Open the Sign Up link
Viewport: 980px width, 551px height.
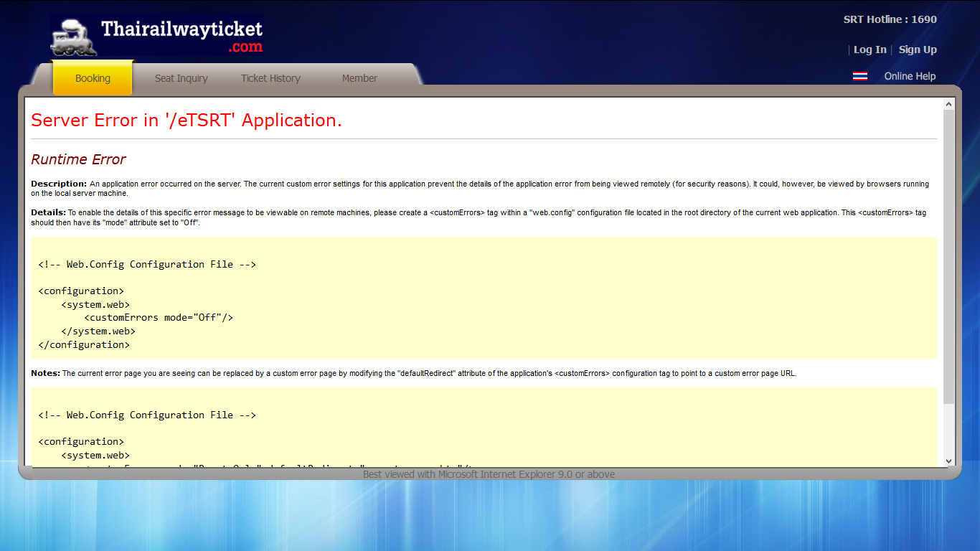coord(918,50)
